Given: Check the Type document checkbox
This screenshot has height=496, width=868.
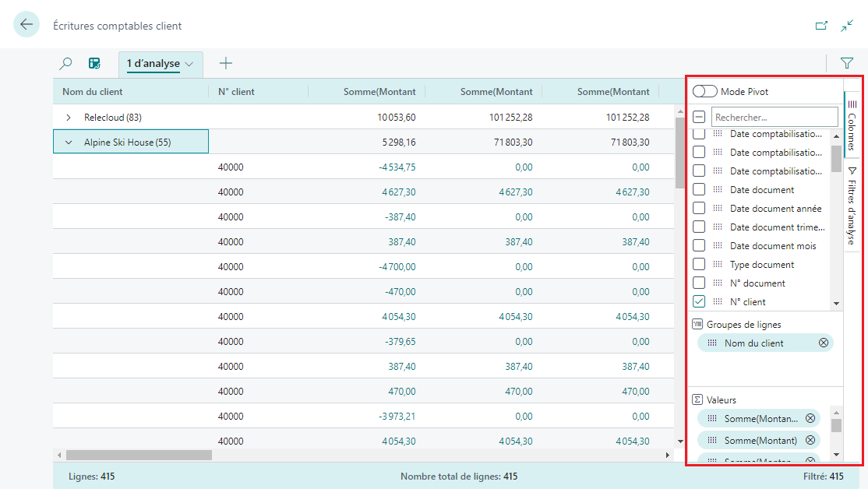Looking at the screenshot, I should coord(699,264).
